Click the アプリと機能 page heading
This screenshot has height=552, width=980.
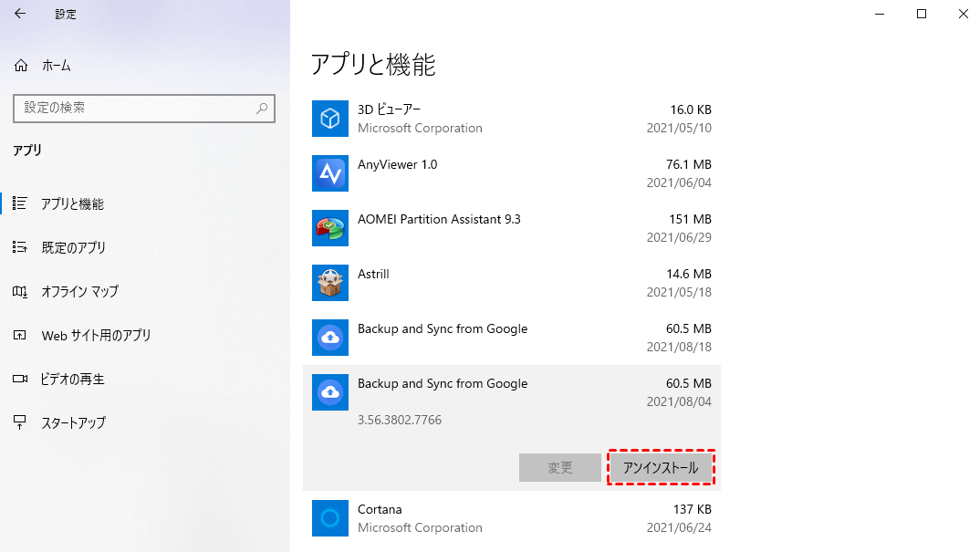[373, 65]
